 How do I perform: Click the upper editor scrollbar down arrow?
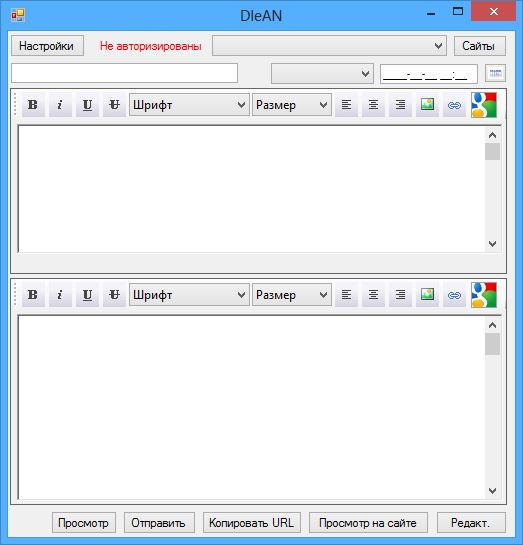492,244
